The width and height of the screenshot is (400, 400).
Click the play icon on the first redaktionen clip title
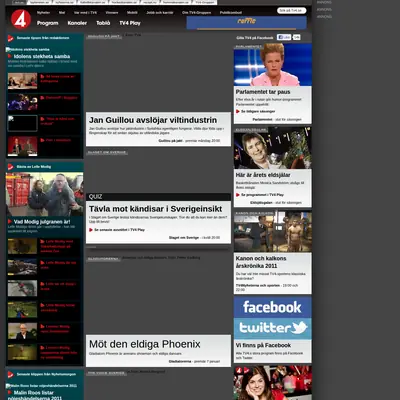(42, 76)
